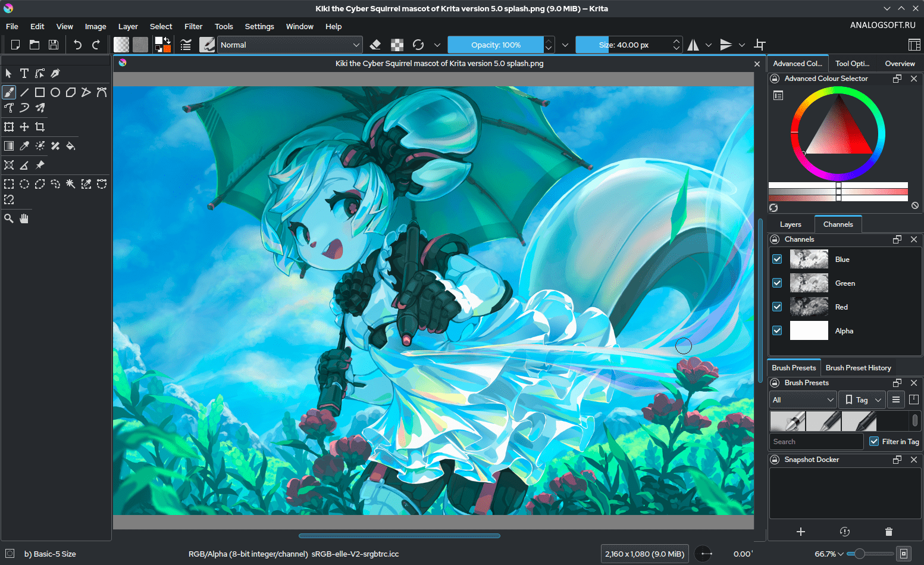Image resolution: width=924 pixels, height=565 pixels.
Task: Pick the Crop tool
Action: [x=39, y=126]
